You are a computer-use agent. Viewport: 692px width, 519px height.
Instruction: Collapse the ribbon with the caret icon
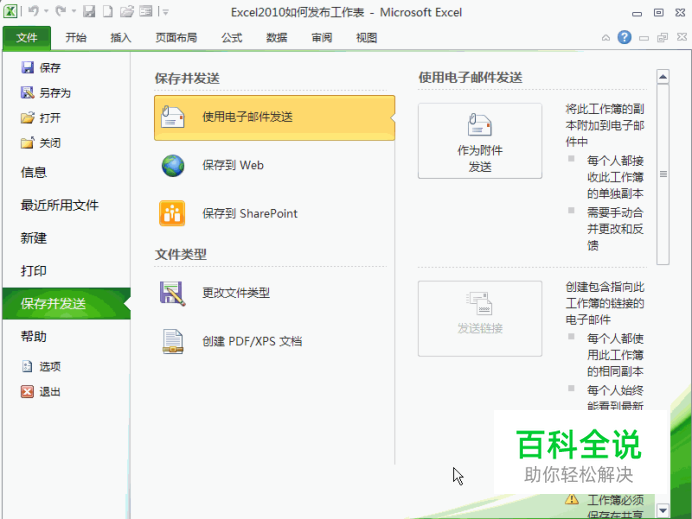pyautogui.click(x=606, y=38)
